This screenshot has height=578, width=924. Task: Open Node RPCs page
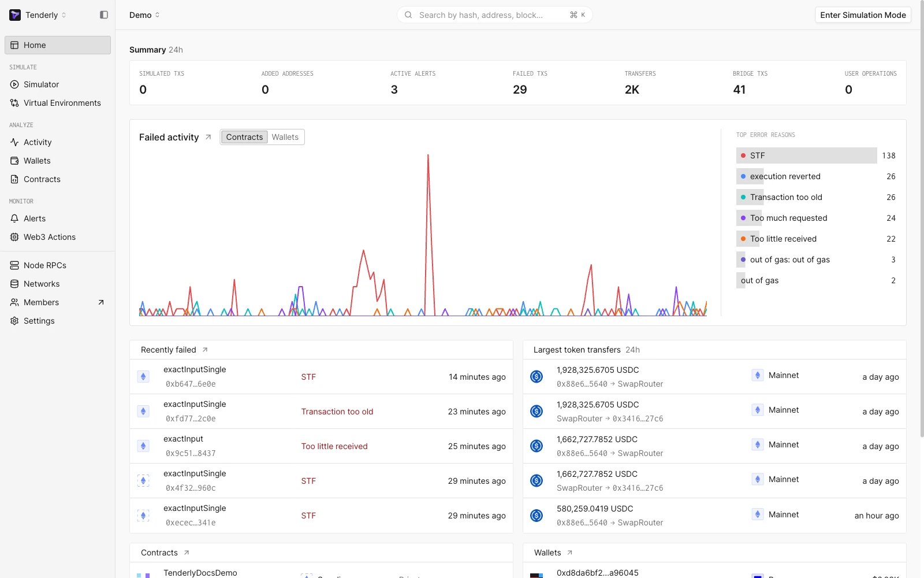(58, 265)
